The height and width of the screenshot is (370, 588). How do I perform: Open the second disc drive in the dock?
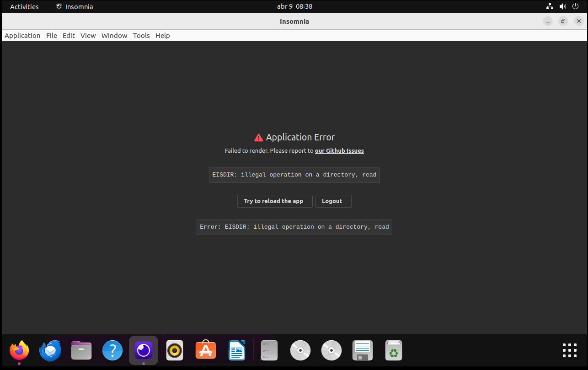tap(331, 351)
